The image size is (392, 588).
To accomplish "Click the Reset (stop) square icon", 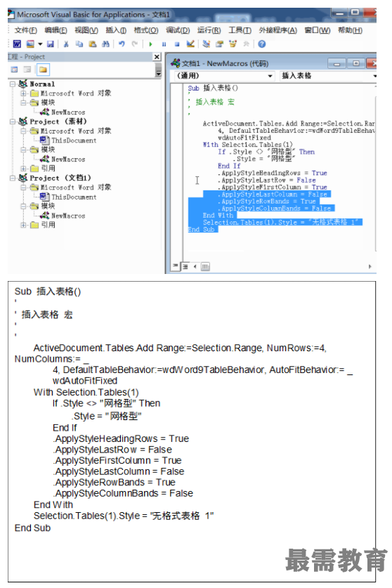I will tap(177, 44).
